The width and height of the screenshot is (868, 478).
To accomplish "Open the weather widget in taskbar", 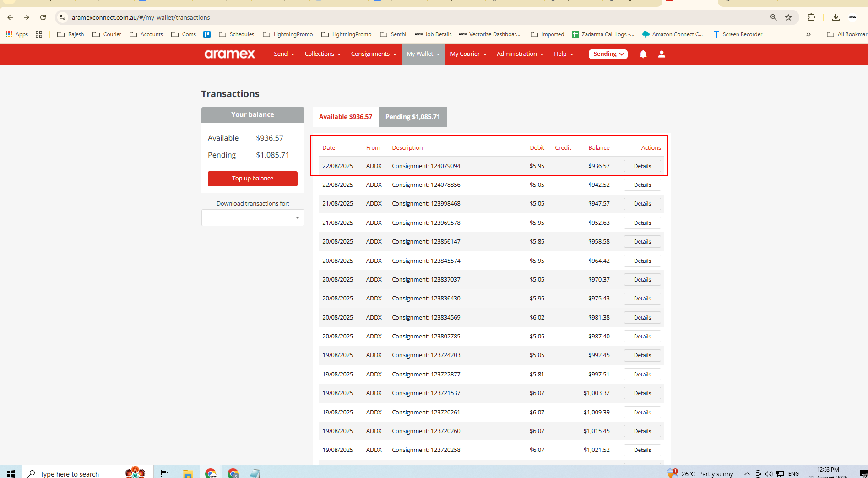I will point(700,473).
